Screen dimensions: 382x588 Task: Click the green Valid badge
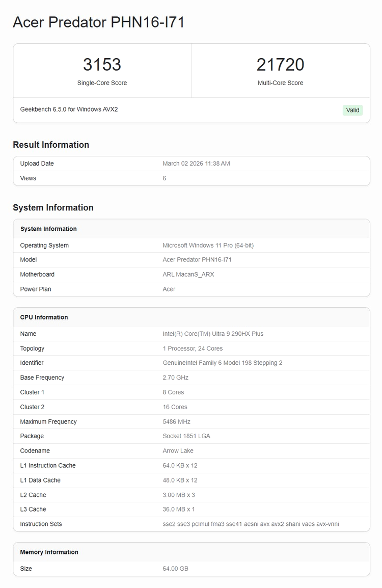click(x=352, y=110)
